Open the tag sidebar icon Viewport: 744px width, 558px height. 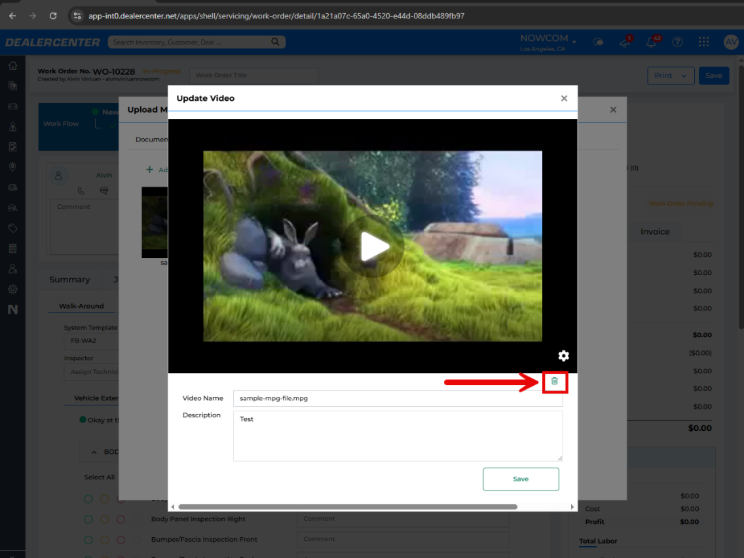click(13, 228)
